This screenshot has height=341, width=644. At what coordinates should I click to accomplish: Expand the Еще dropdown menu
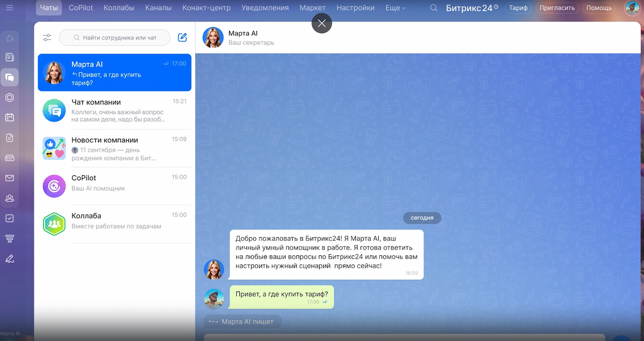(x=396, y=8)
